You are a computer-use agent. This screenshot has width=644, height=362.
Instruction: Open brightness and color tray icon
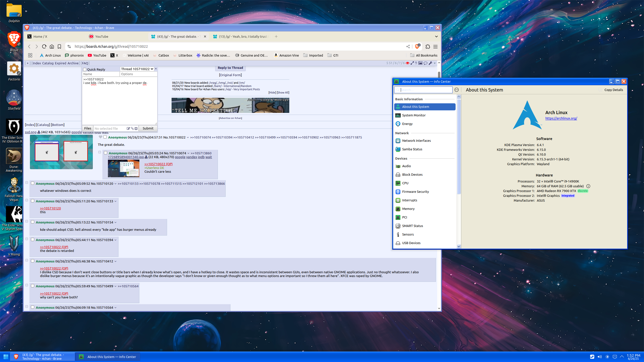click(607, 357)
